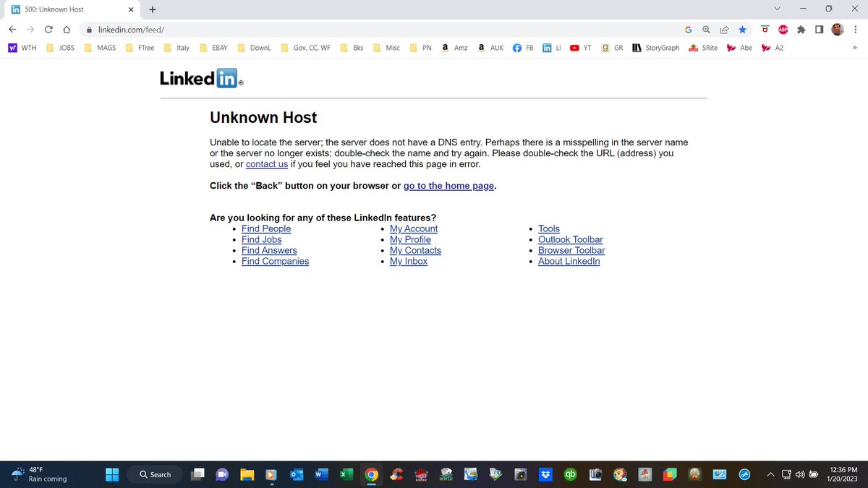Open the Find People link
Image resolution: width=868 pixels, height=488 pixels.
tap(266, 228)
